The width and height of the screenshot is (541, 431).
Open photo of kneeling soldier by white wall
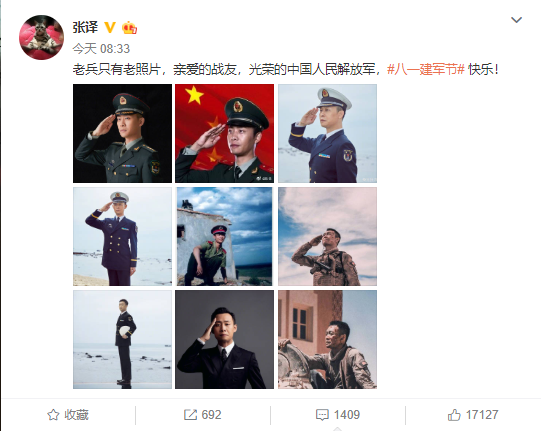pos(225,236)
